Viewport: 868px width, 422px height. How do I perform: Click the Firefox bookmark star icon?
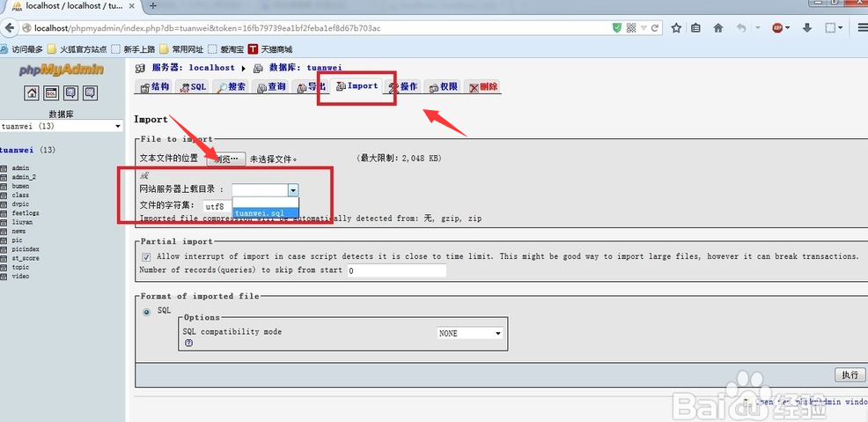pyautogui.click(x=676, y=28)
